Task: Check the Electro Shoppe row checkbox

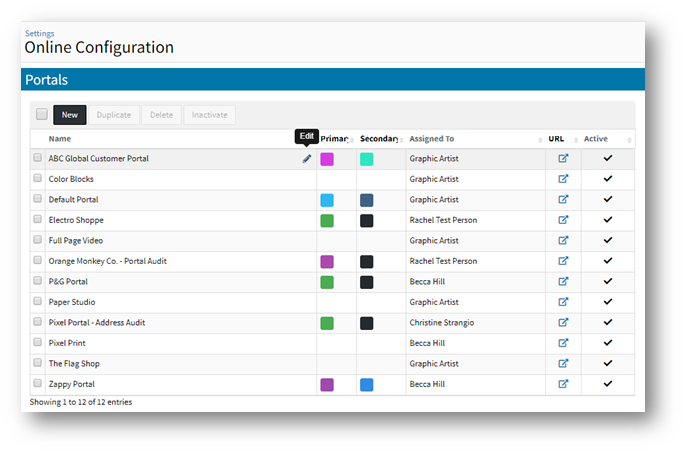Action: coord(38,219)
